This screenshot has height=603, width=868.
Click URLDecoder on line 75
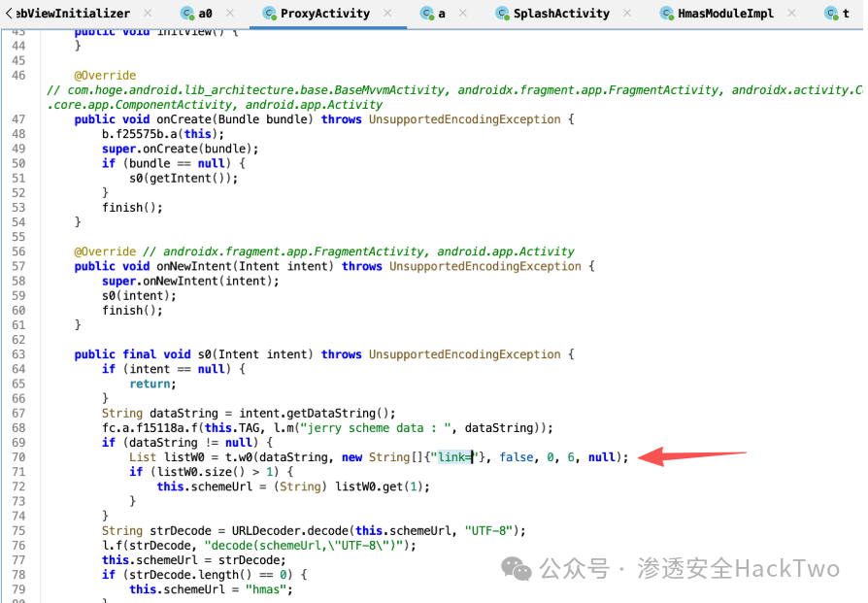266,530
